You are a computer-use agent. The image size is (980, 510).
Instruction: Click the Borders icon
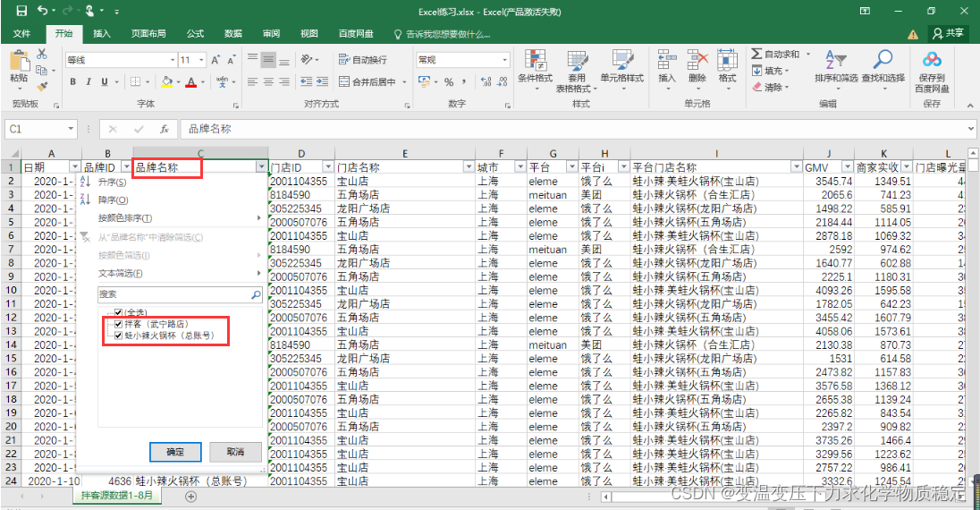point(136,81)
